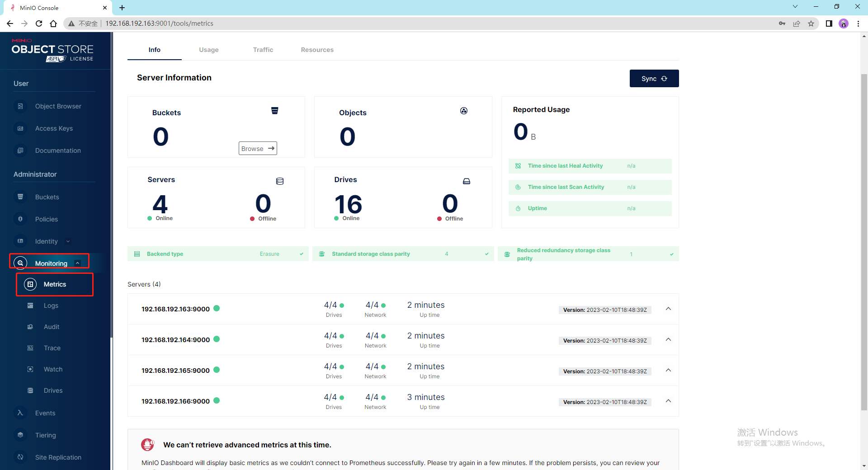Click Time since last Scan Activity row
The width and height of the screenshot is (868, 470).
point(590,187)
